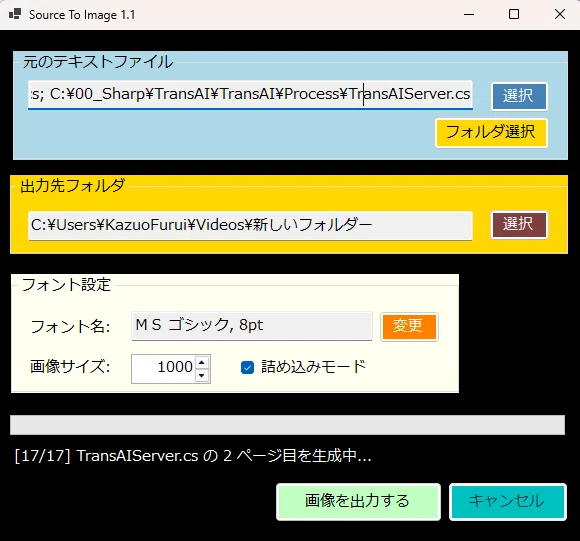Click the Source To Image app icon in title bar
Viewport: 580px width, 541px height.
click(15, 14)
